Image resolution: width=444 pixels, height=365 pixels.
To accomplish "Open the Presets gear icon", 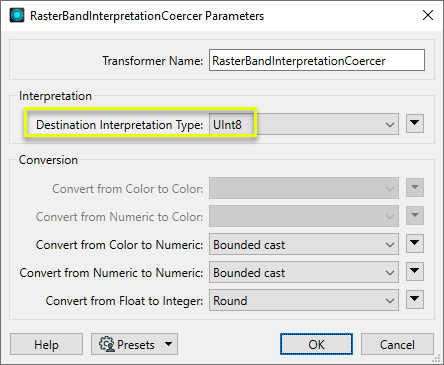I will (107, 344).
